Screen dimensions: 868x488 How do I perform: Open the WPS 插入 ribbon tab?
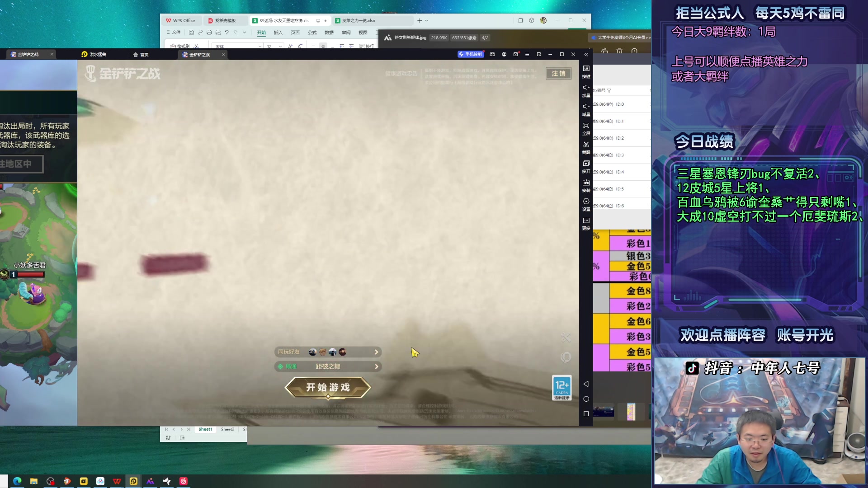[278, 33]
